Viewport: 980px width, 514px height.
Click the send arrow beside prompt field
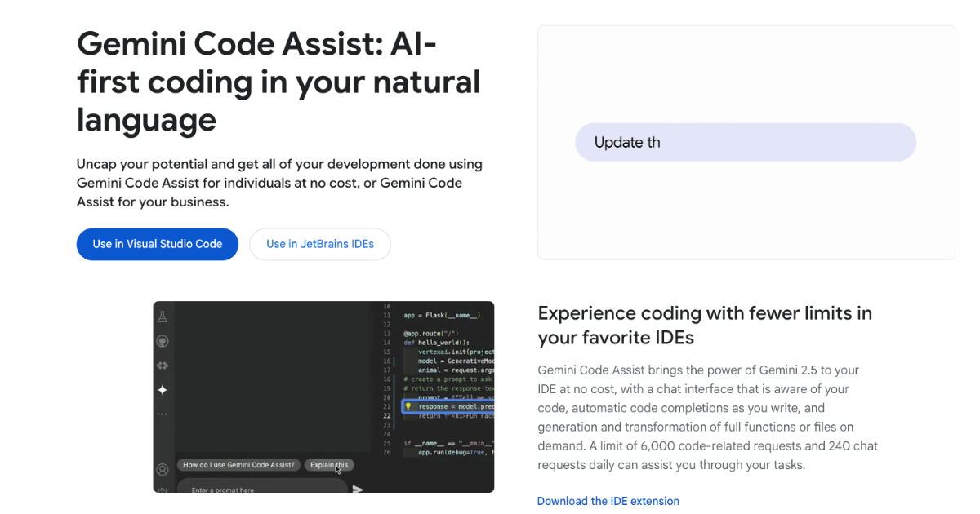coord(358,490)
